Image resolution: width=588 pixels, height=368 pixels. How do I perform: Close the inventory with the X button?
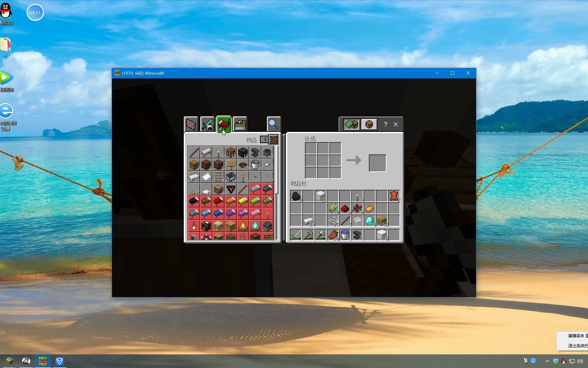pyautogui.click(x=396, y=124)
